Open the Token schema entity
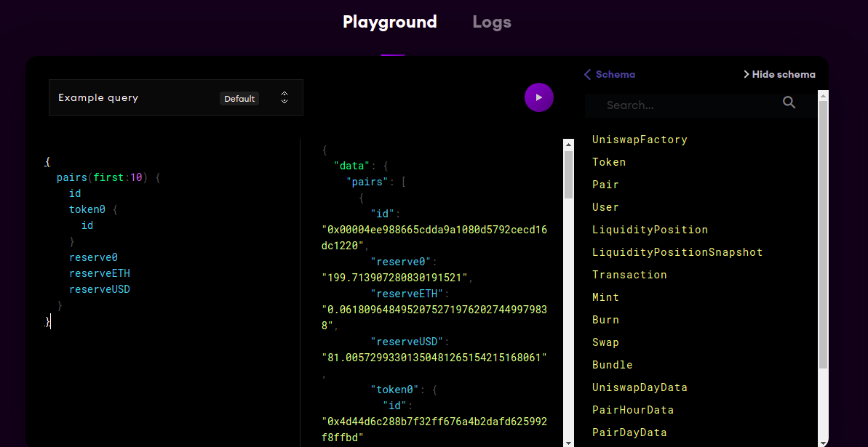Screen dimensions: 868x447 coord(609,162)
